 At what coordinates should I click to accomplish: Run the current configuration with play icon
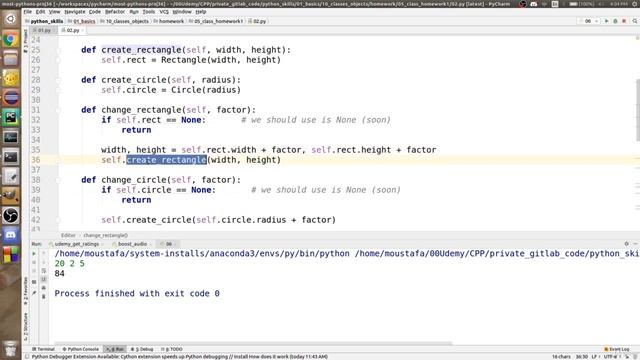[x=607, y=21]
